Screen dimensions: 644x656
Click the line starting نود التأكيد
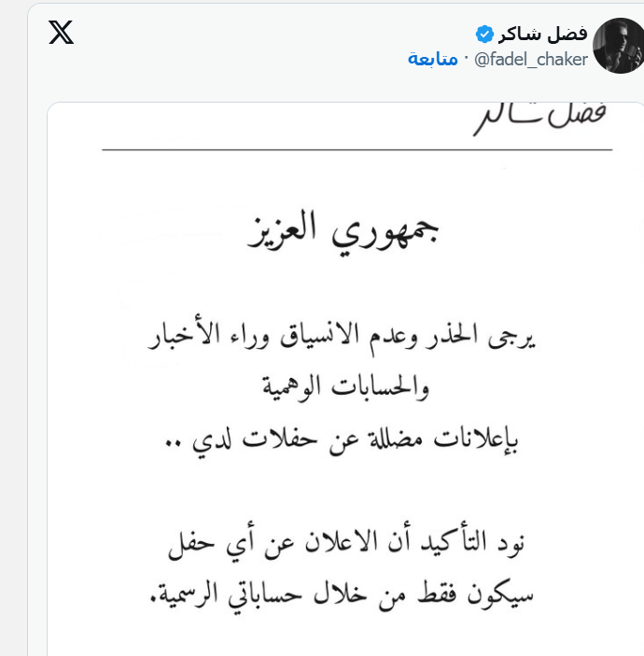(346, 543)
